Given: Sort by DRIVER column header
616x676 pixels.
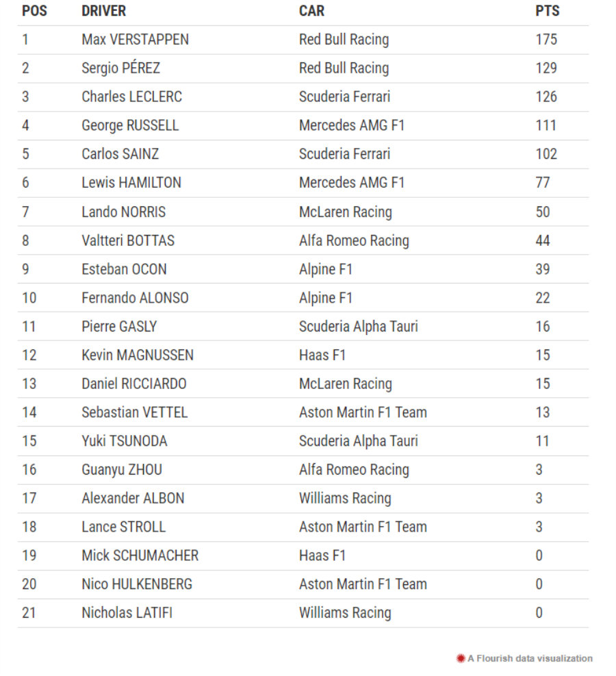Looking at the screenshot, I should 104,11.
